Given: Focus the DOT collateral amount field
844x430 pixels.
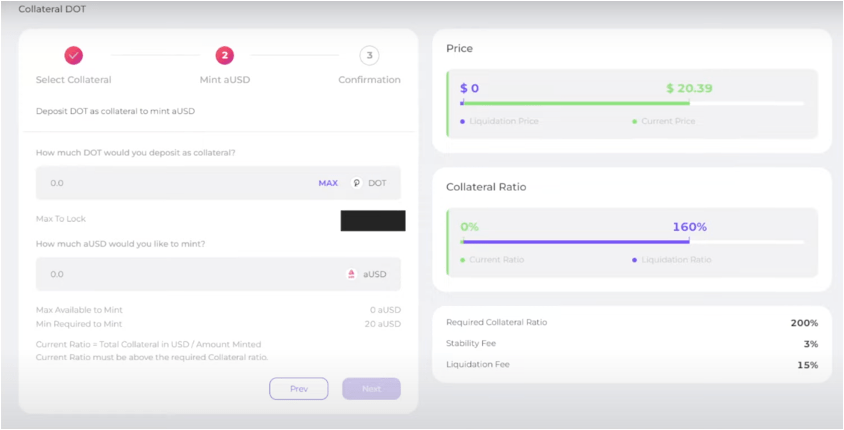Looking at the screenshot, I should click(x=219, y=183).
